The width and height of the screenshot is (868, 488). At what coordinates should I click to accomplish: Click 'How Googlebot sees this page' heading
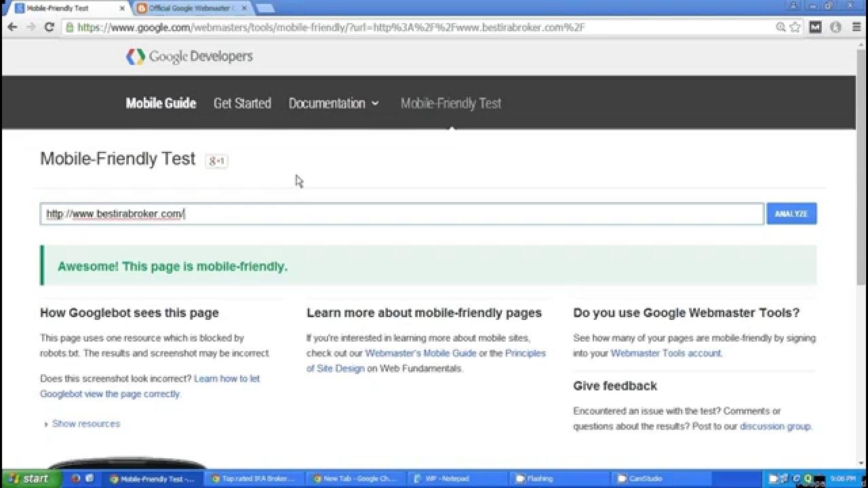tap(130, 312)
